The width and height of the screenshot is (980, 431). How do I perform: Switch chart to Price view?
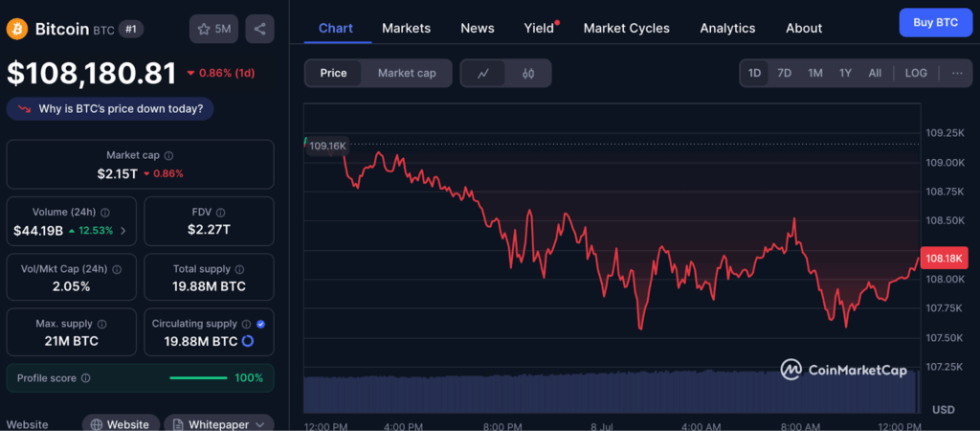coord(333,73)
